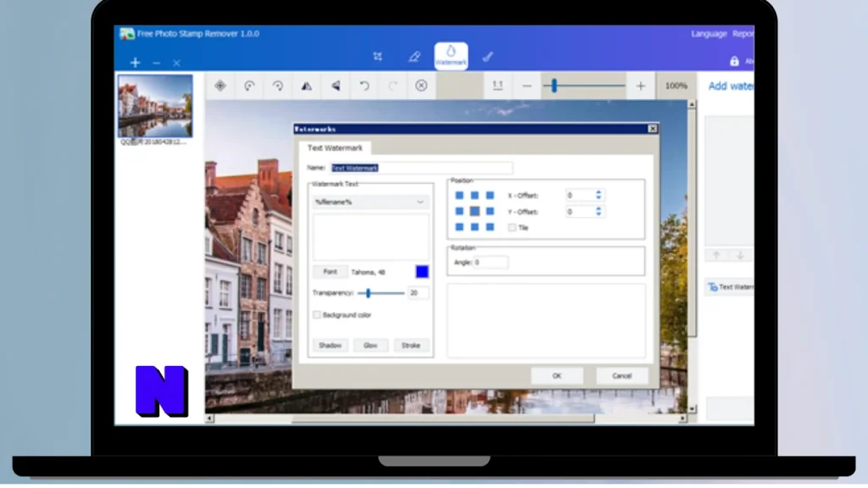Viewport: 868px width, 488px height.
Task: Rotate image counterclockwise icon
Action: click(x=249, y=86)
